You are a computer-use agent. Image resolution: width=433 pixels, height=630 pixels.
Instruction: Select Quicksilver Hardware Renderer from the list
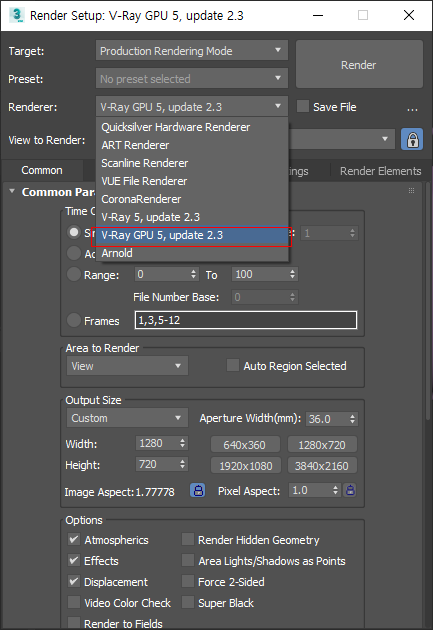pyautogui.click(x=192, y=127)
